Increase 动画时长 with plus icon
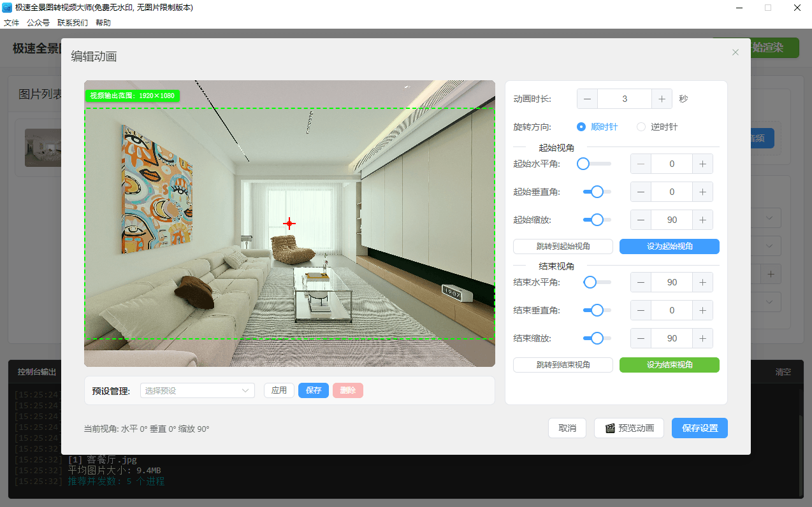This screenshot has height=507, width=812. [x=662, y=99]
